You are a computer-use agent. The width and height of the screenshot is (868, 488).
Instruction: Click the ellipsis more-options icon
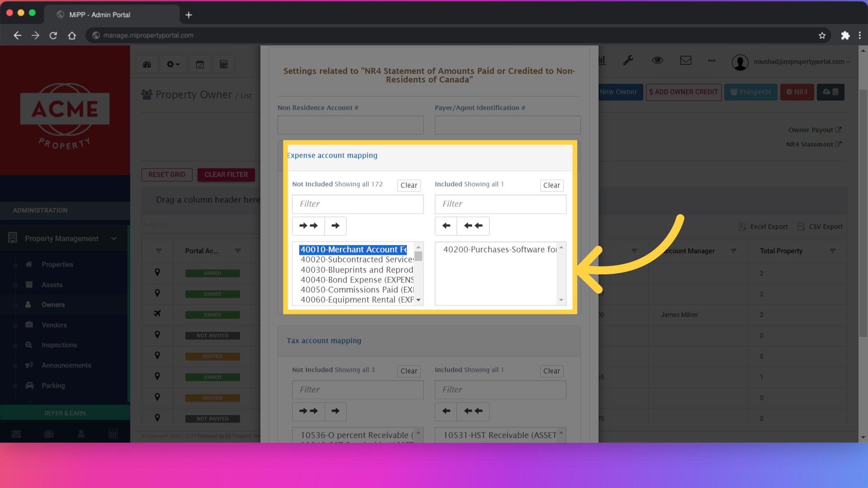pyautogui.click(x=711, y=61)
